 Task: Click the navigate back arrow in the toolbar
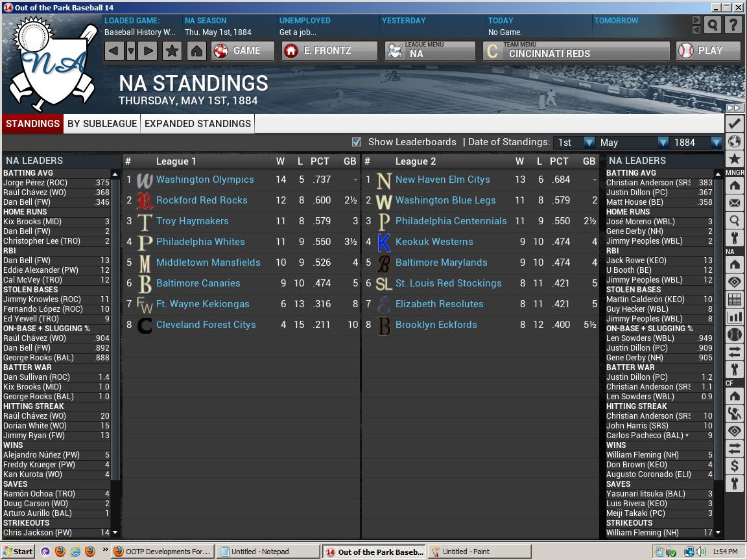114,51
